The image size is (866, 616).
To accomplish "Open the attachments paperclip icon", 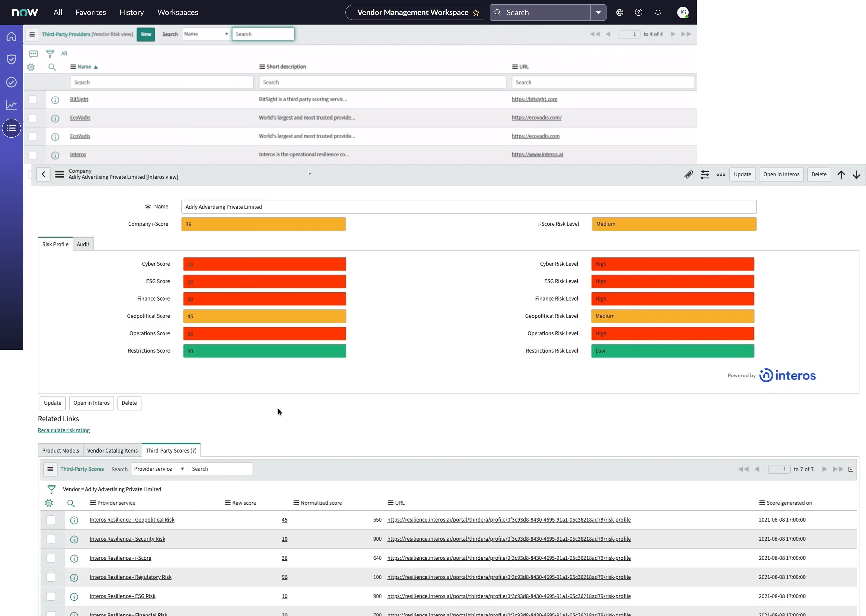I will click(689, 174).
